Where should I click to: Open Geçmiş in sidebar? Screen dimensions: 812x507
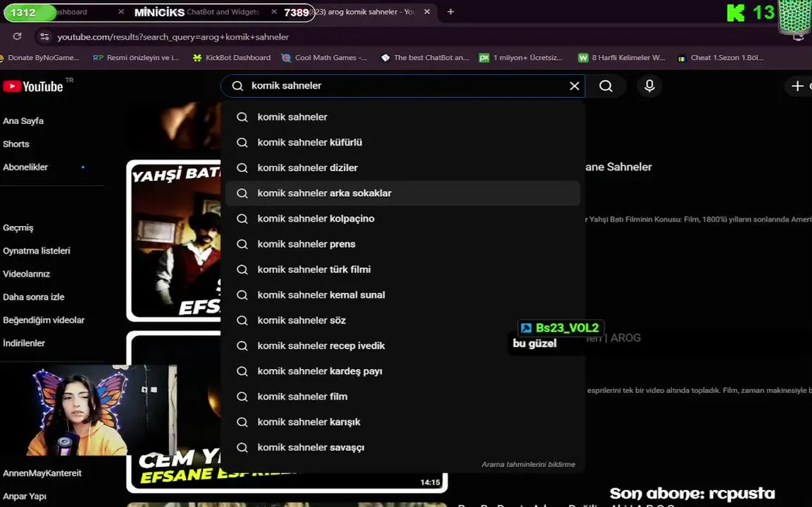[18, 228]
